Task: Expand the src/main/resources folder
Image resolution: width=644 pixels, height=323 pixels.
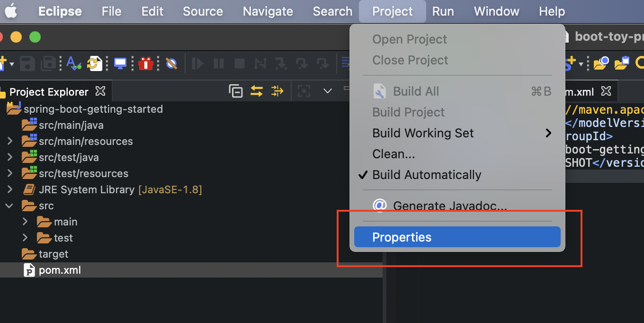Action: (x=9, y=141)
